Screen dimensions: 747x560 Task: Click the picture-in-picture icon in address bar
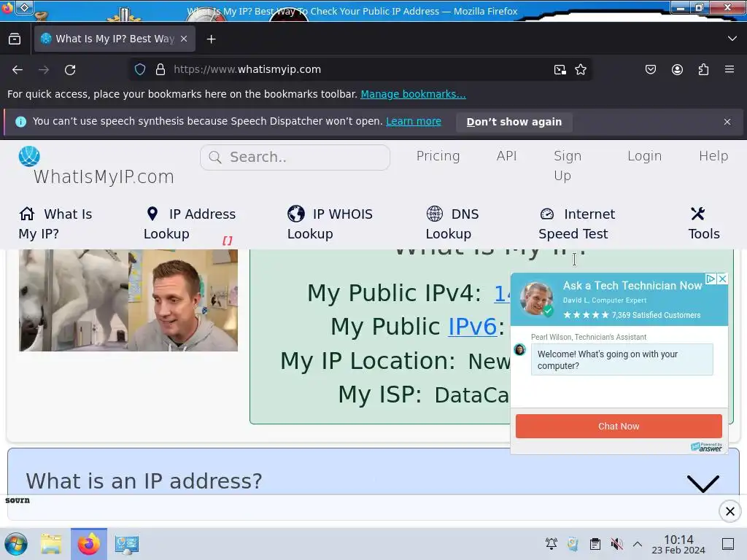pos(560,69)
